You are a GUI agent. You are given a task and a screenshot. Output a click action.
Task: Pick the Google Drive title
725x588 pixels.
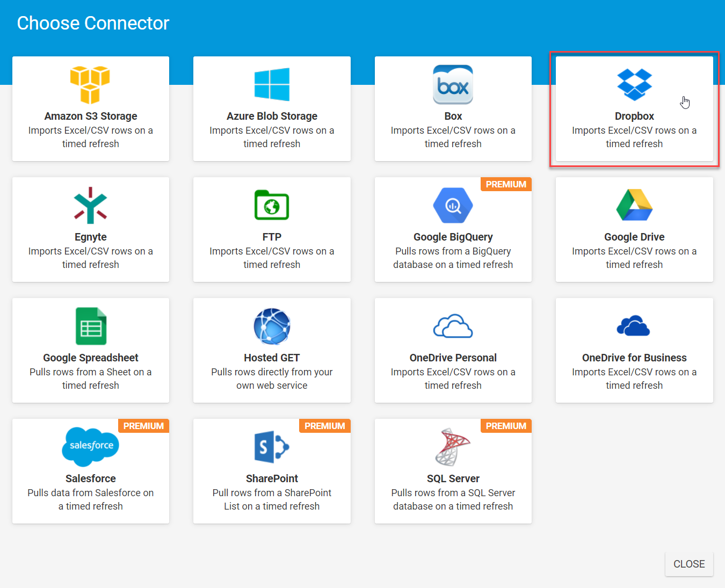click(634, 237)
